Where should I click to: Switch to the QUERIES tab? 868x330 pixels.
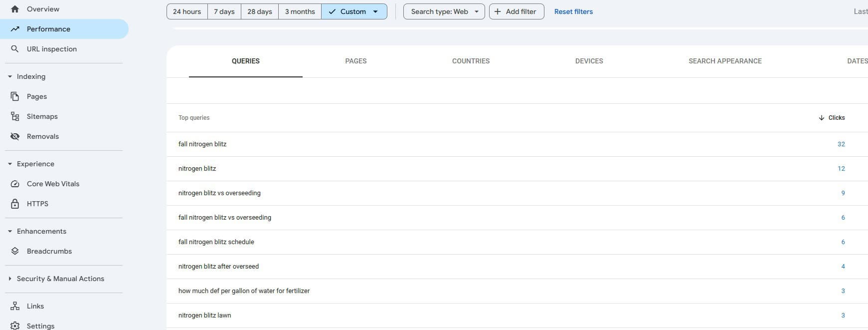pyautogui.click(x=246, y=61)
